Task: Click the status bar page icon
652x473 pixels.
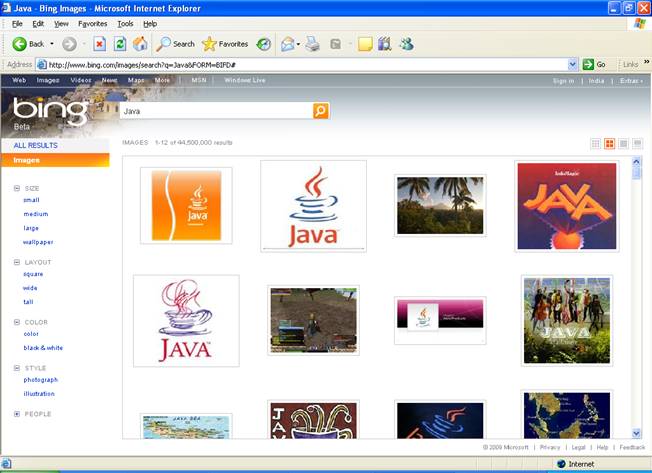Action: click(7, 464)
